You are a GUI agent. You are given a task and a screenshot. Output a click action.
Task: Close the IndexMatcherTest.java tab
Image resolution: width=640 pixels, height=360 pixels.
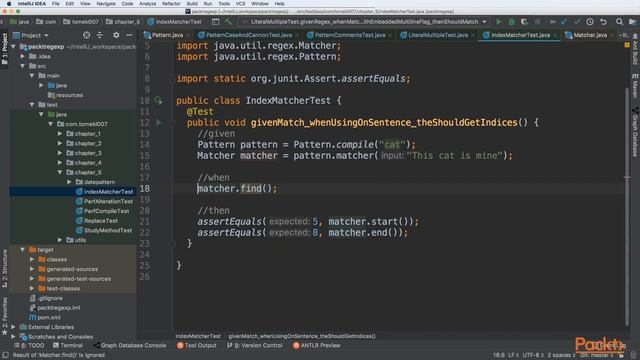(555, 36)
